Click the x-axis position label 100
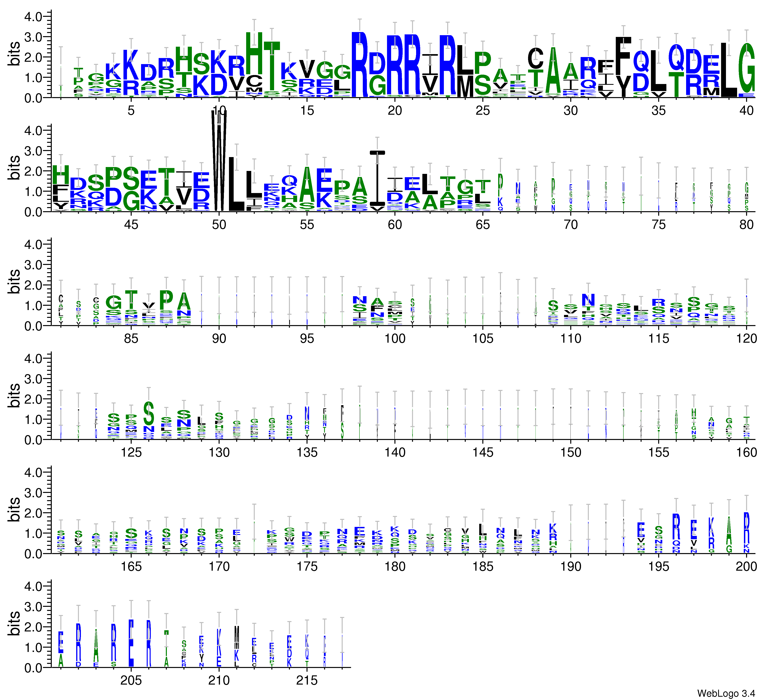The height and width of the screenshot is (700, 775). pos(395,338)
